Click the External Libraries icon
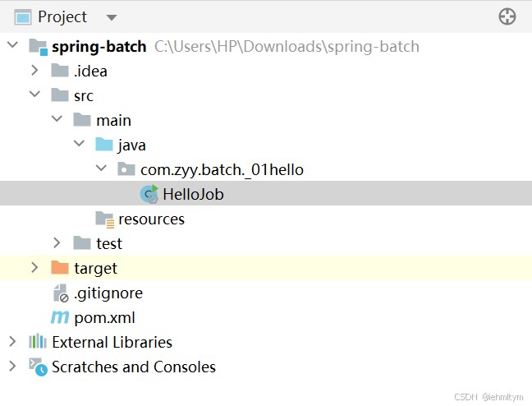The image size is (532, 406). [38, 342]
